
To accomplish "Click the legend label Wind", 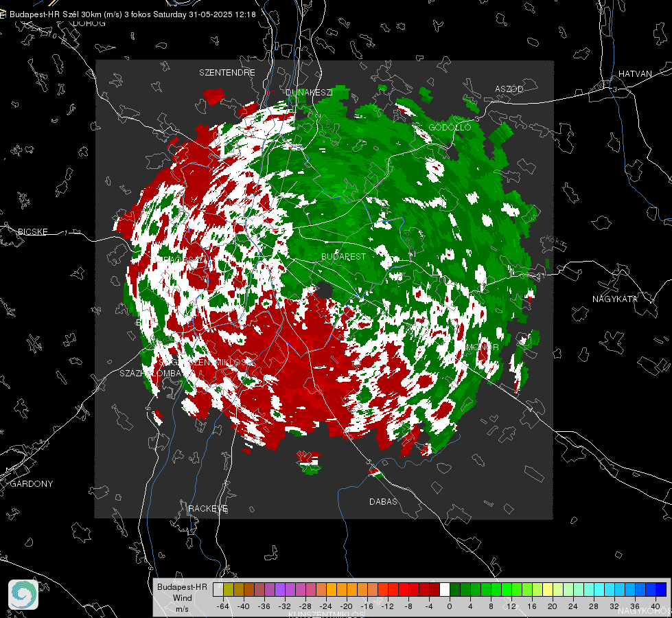I will pyautogui.click(x=183, y=597).
